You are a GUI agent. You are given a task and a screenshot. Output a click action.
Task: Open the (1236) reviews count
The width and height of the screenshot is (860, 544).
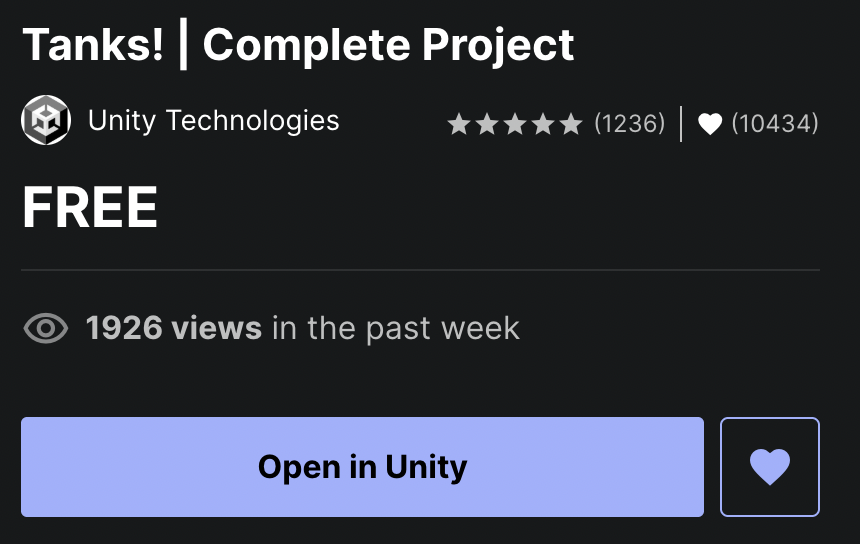[629, 124]
